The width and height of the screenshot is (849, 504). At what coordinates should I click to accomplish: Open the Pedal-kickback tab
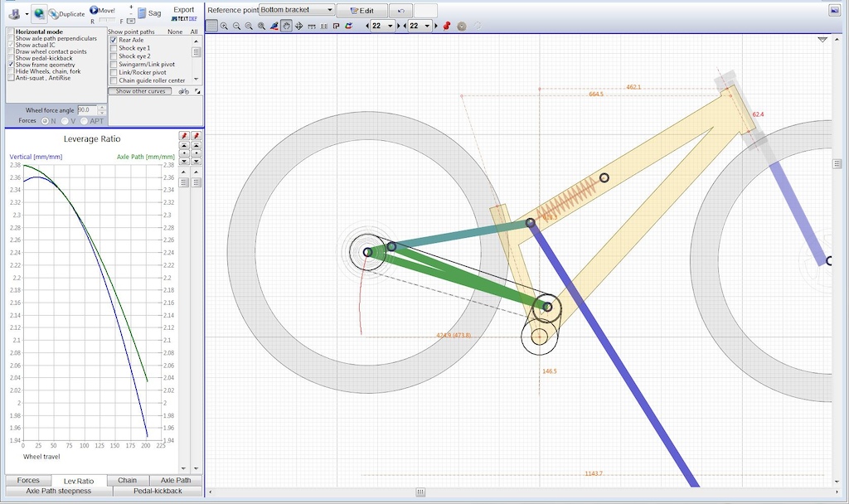(x=158, y=491)
